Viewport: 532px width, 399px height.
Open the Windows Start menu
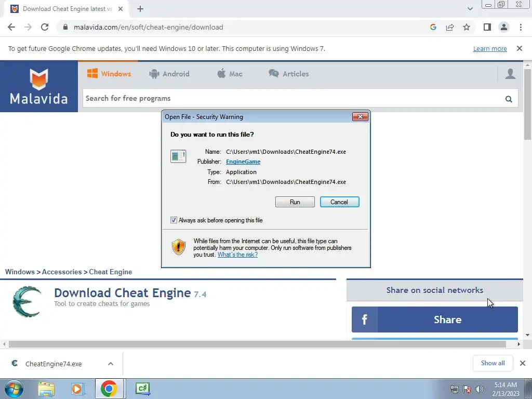pos(14,389)
